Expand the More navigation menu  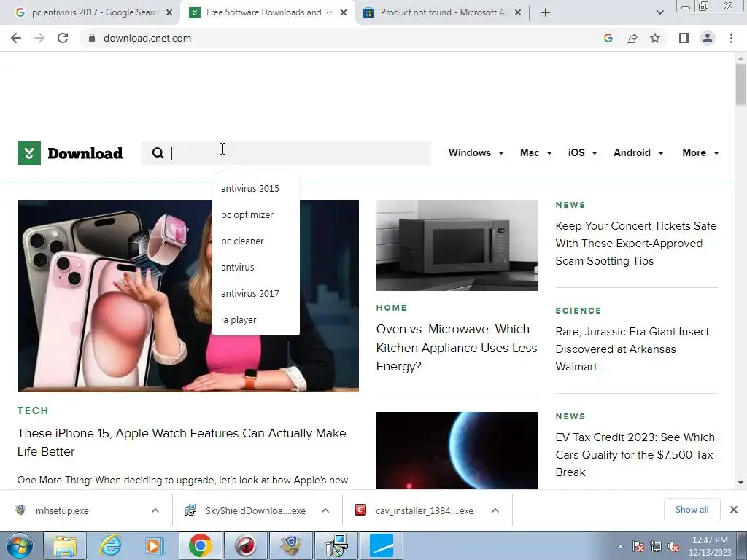coord(700,153)
